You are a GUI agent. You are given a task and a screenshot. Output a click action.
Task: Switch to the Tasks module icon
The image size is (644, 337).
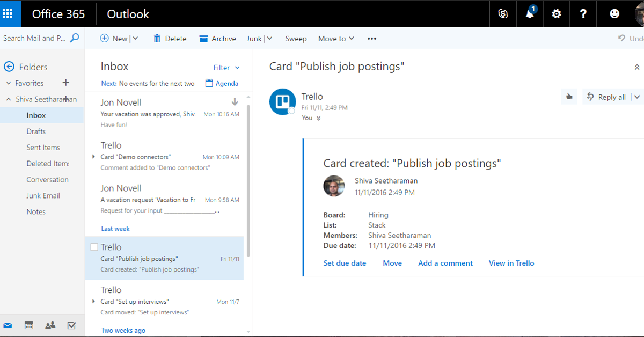point(71,326)
